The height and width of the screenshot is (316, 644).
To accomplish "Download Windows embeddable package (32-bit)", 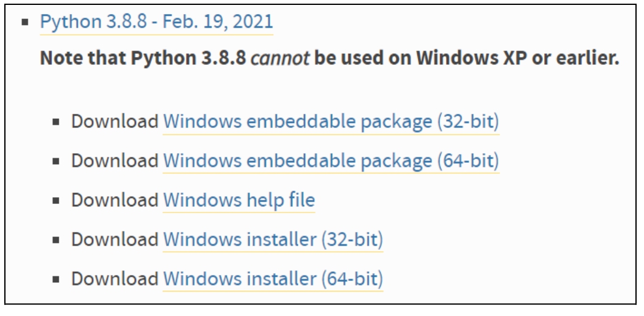I will click(x=331, y=122).
